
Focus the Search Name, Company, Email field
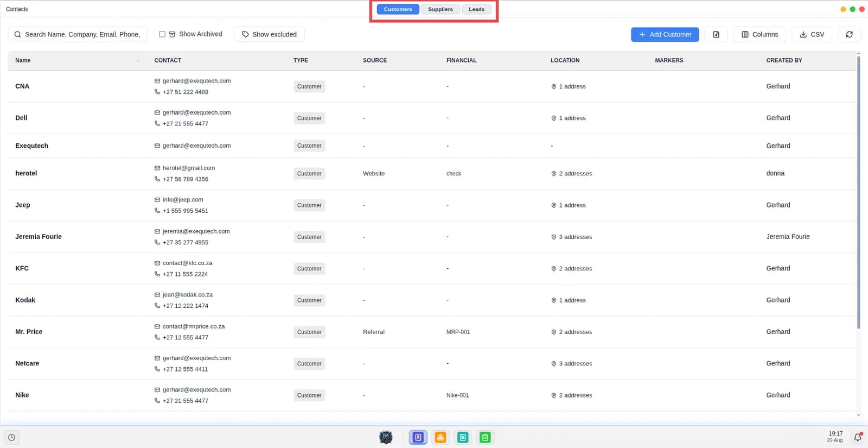78,34
